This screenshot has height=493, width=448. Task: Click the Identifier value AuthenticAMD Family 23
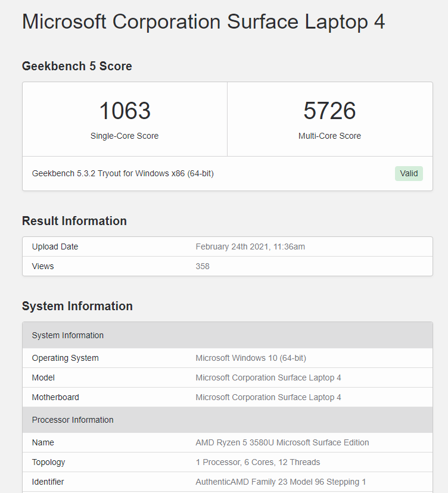click(281, 482)
